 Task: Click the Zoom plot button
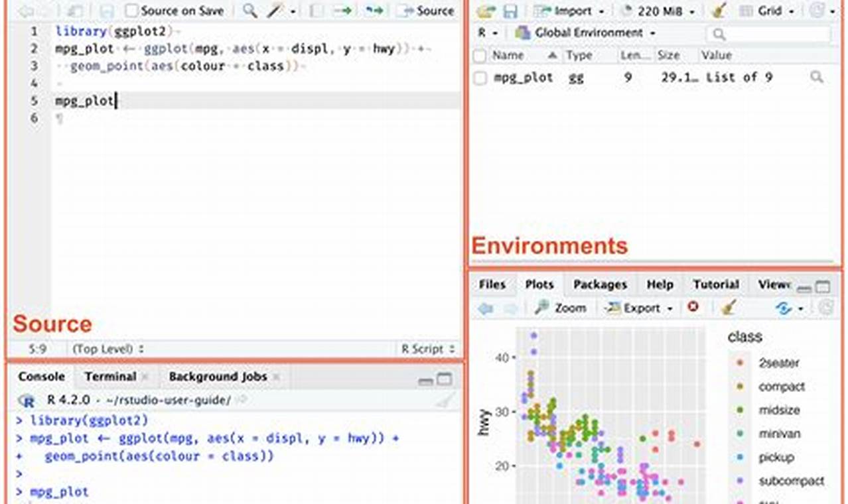pos(561,308)
